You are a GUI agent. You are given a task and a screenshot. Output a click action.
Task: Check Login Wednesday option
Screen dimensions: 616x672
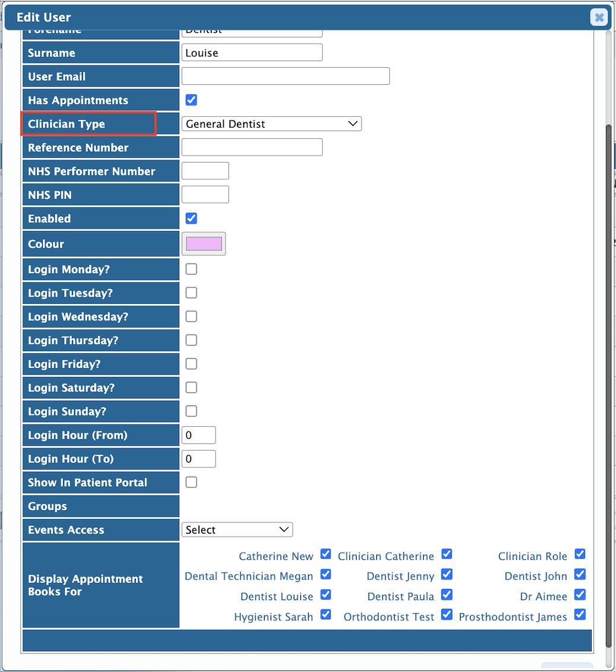click(x=191, y=316)
